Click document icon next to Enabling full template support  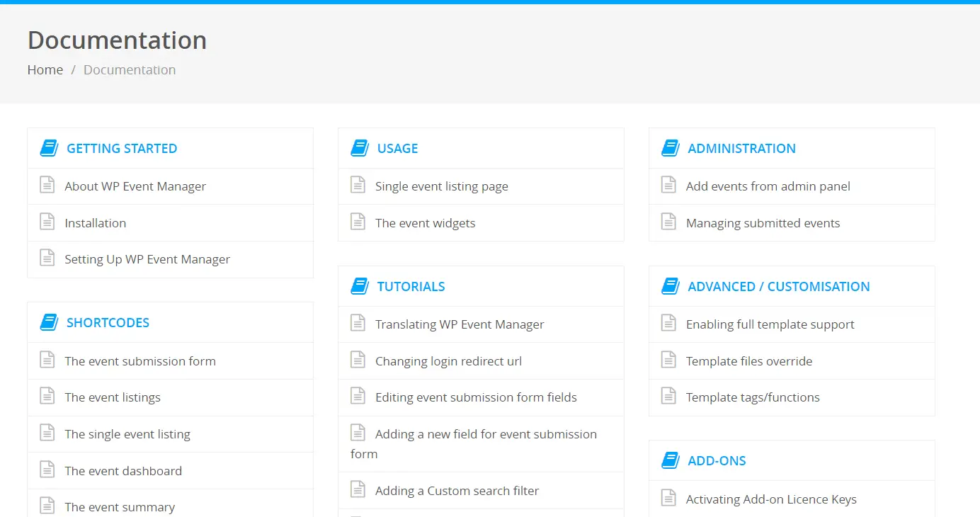(668, 324)
